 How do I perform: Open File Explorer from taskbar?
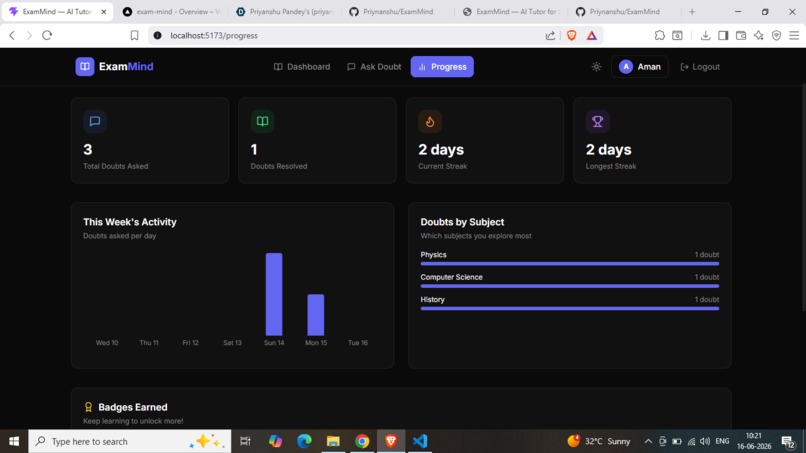(x=333, y=441)
